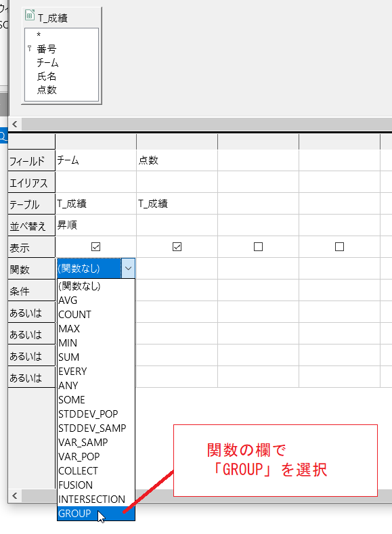
Task: Click the table pane horizontal scrollbar track
Action: [x=206, y=124]
